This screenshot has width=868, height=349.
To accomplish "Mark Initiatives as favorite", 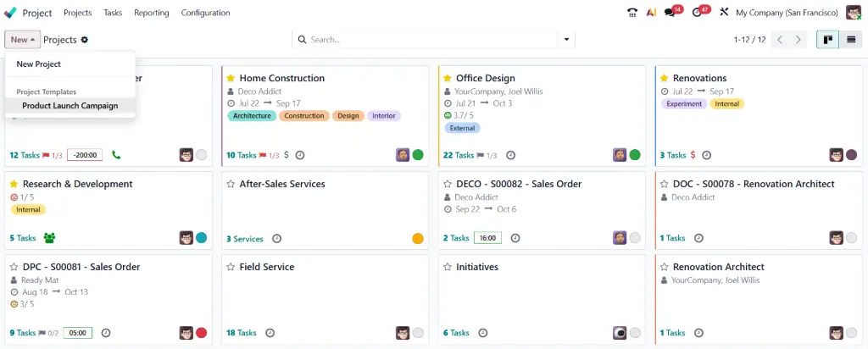I will tap(448, 267).
